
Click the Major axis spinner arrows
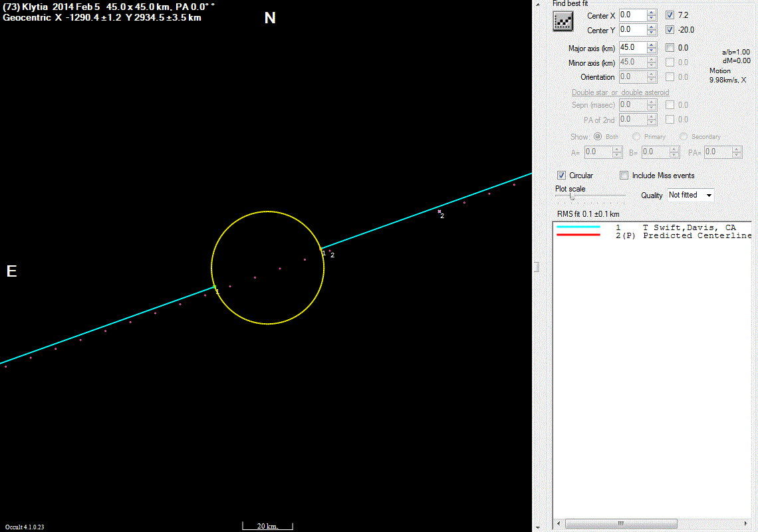coord(652,47)
